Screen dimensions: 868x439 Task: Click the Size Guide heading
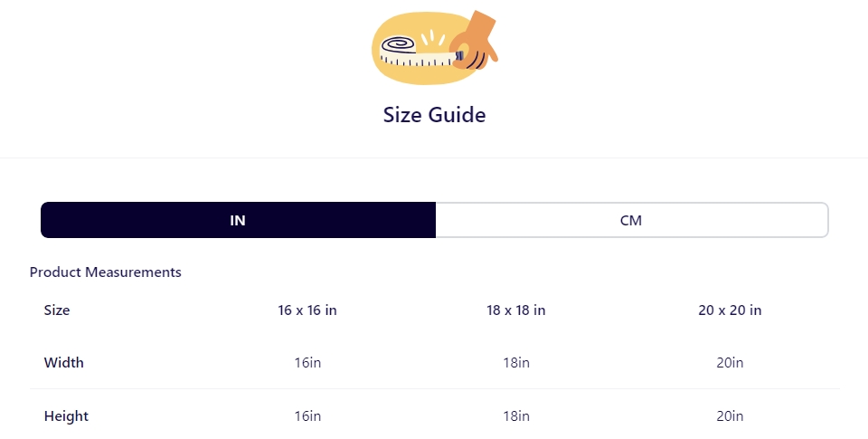[x=435, y=115]
